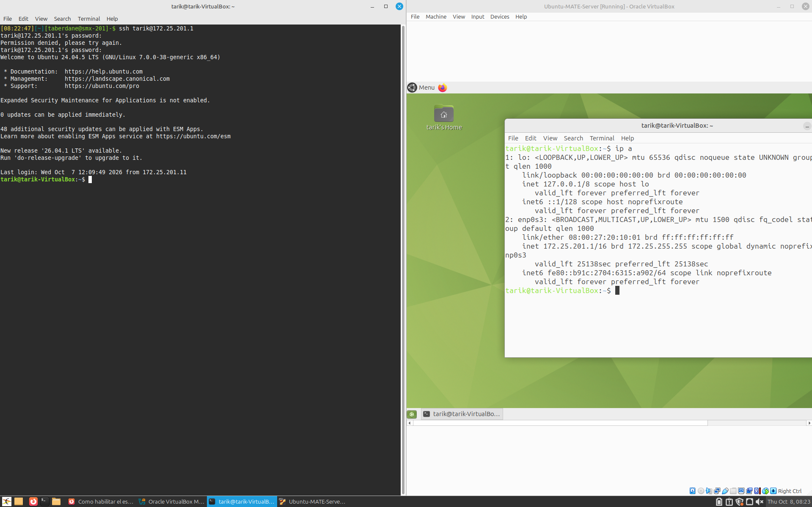
Task: Open the VirtualBox Devices menu
Action: click(500, 16)
